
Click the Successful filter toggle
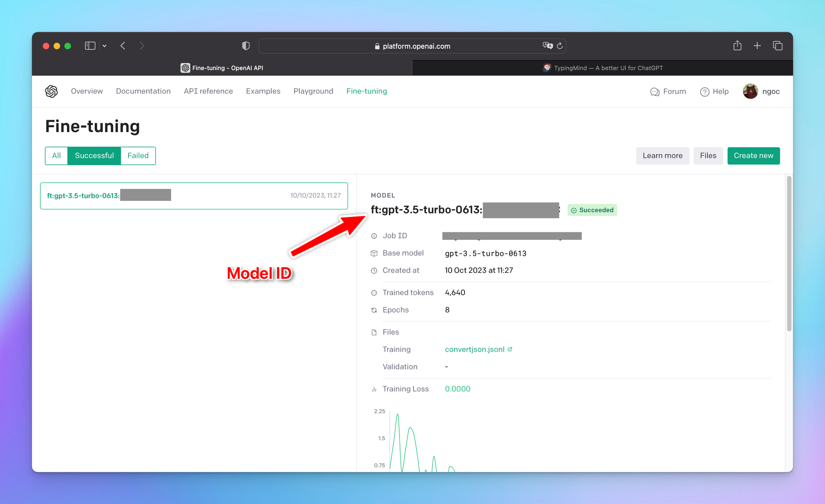point(94,156)
